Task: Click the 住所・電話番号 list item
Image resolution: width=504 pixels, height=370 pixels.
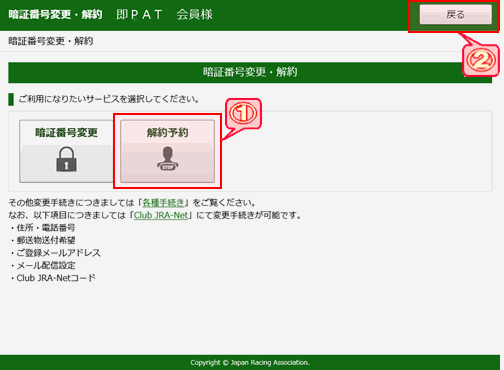Action: [46, 228]
